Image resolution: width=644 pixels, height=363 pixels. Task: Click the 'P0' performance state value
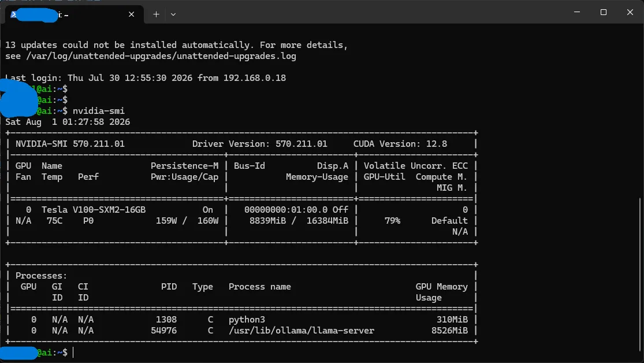click(88, 221)
